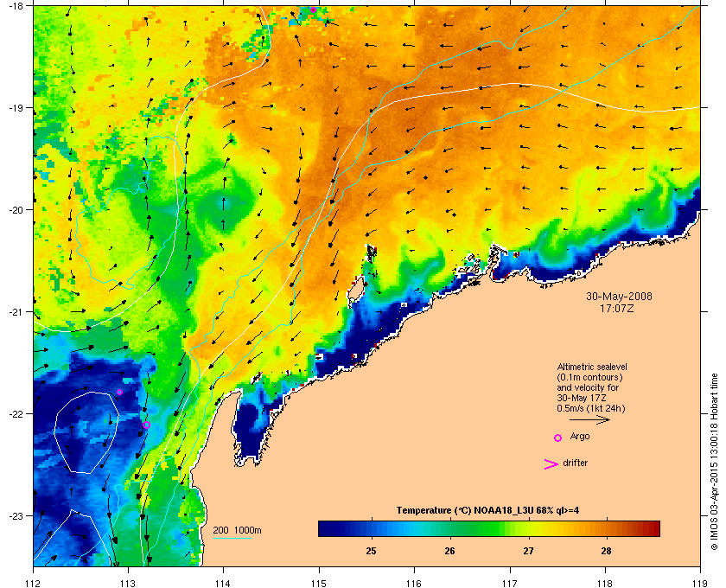Image resolution: width=726 pixels, height=588 pixels.
Task: Click the '200 1000m' depth contour label
Action: pyautogui.click(x=237, y=531)
